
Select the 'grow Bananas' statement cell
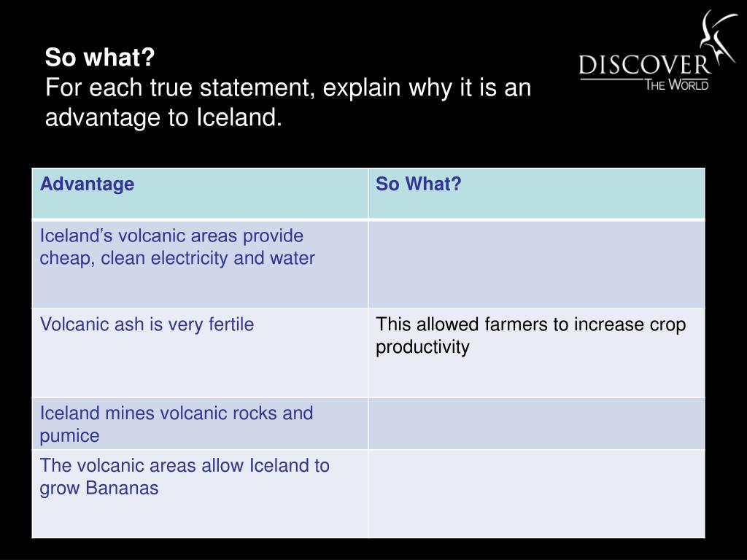200,494
